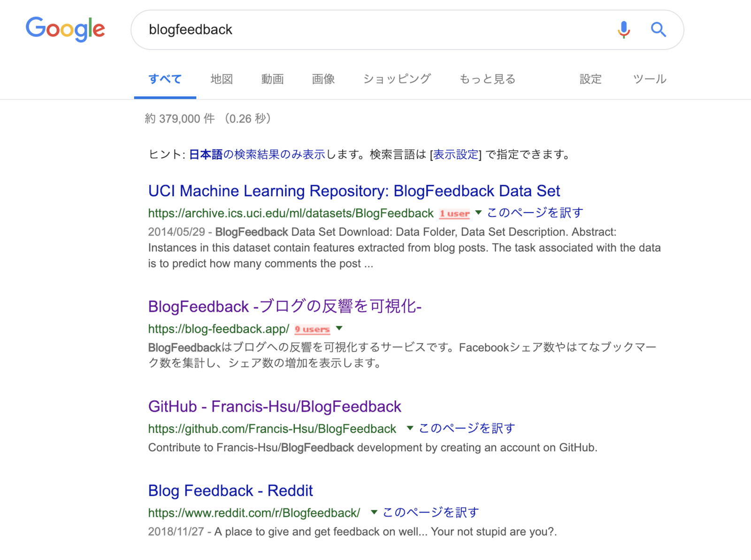This screenshot has height=560, width=751.
Task: Show search tools via ツール
Action: 650,79
